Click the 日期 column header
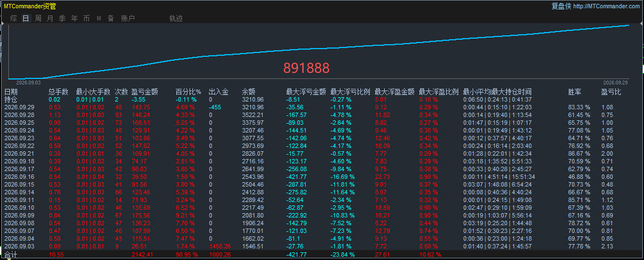644x260 pixels. 11,92
